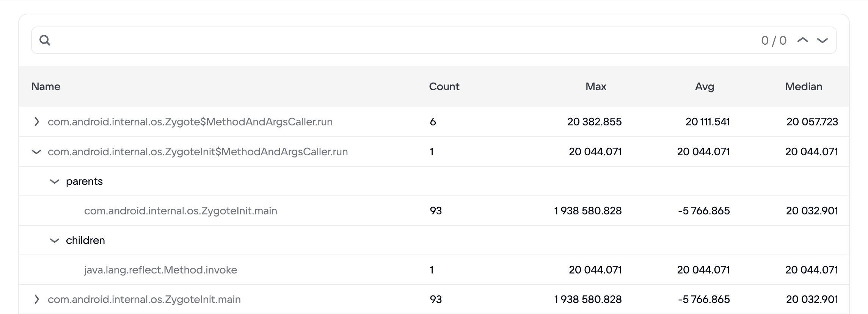Viewport: 868px width, 314px height.
Task: Click the search magnifier icon
Action: pos(45,40)
